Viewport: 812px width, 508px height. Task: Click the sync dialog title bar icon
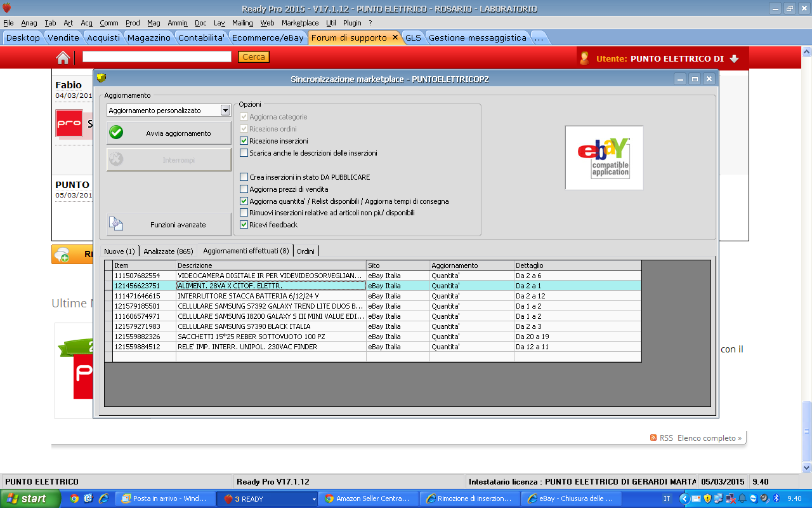[101, 79]
